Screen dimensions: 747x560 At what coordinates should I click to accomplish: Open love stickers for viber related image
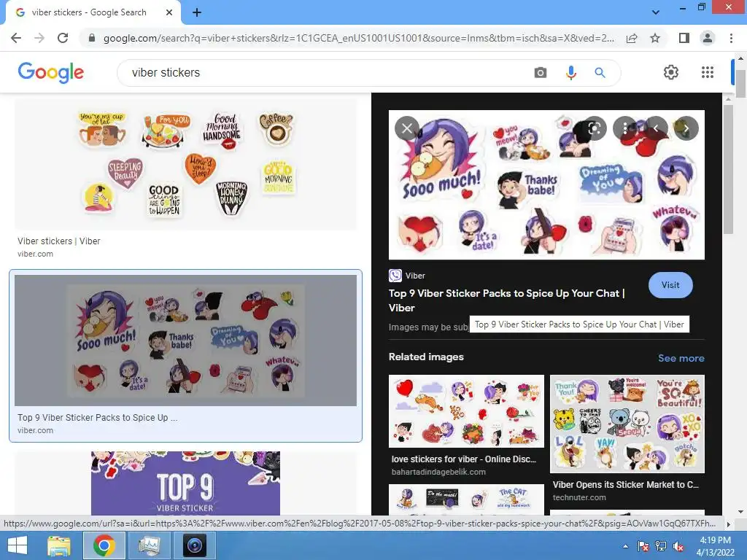466,411
